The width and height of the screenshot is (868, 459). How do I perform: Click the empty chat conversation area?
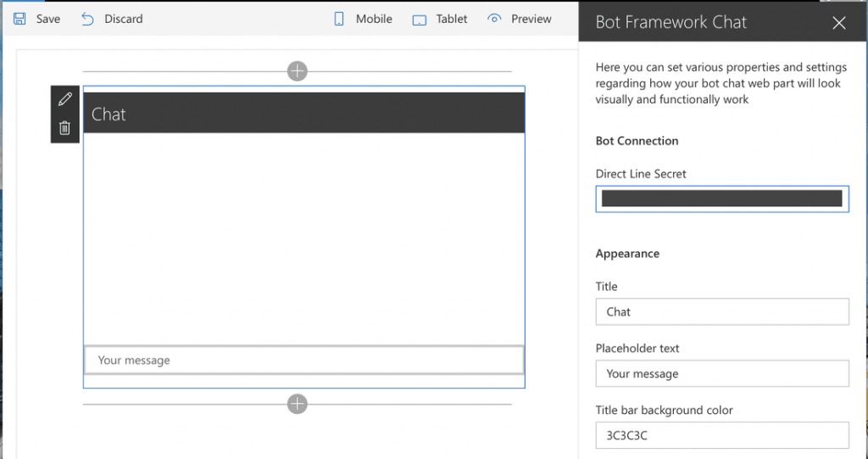pos(303,238)
